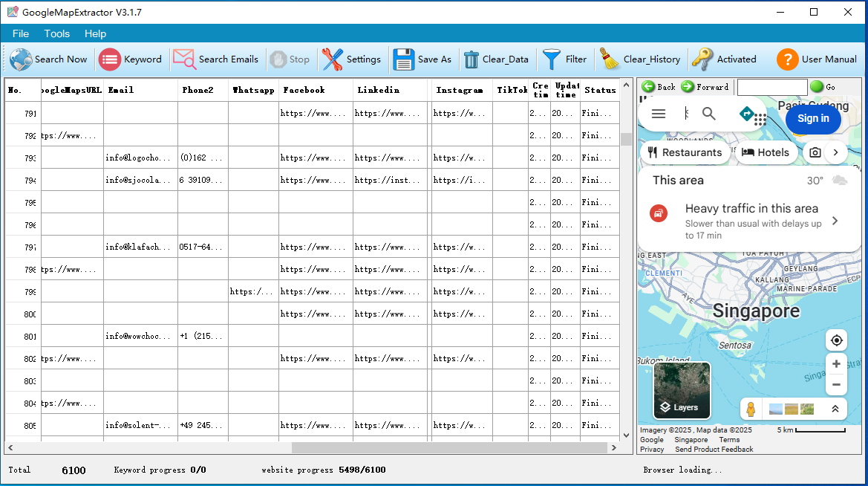Click the Clear_Data trash icon
Viewport: 868px width, 486px height.
pyautogui.click(x=497, y=59)
